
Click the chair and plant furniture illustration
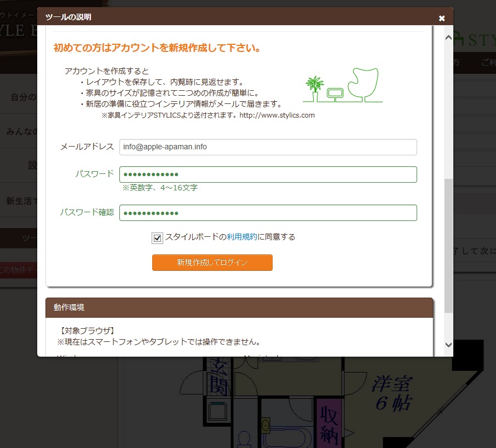pyautogui.click(x=343, y=86)
